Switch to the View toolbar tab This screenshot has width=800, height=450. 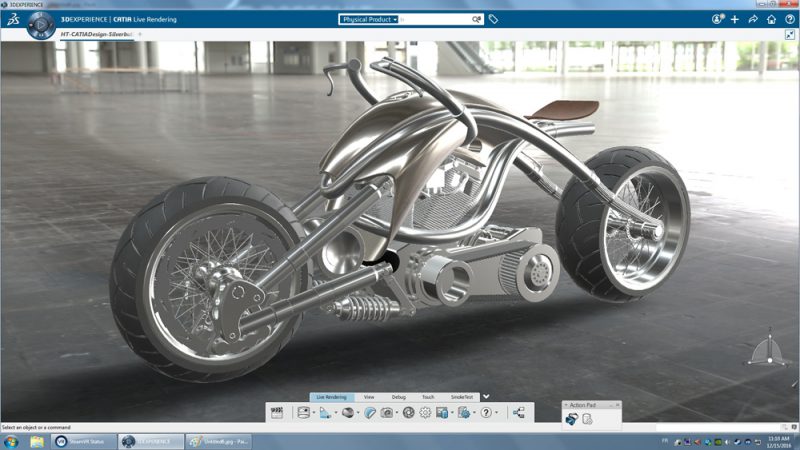[369, 397]
